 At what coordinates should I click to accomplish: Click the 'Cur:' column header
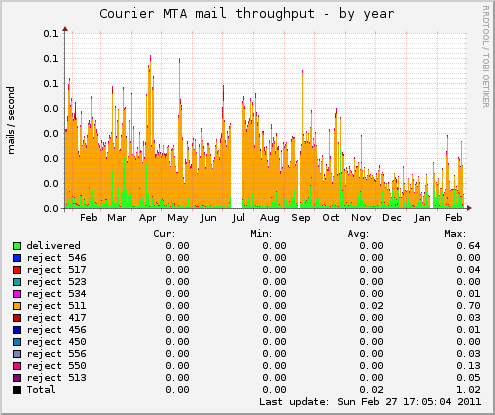coord(164,234)
